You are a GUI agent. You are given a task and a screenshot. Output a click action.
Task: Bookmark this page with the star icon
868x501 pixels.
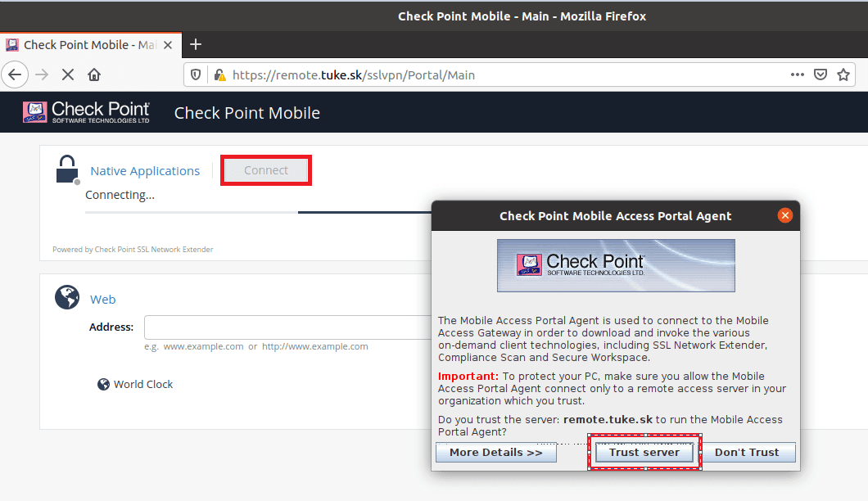coord(843,74)
